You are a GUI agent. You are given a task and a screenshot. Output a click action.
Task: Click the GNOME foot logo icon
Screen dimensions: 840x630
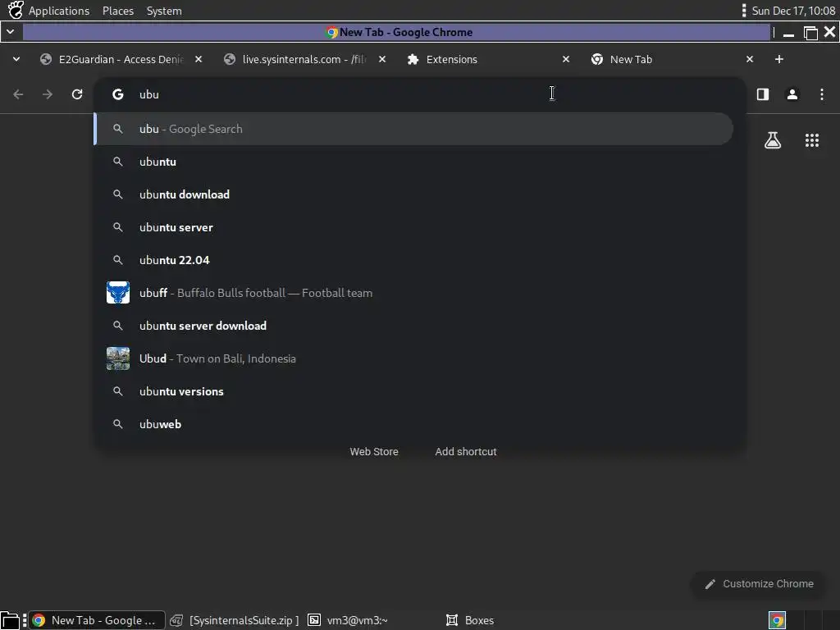[16, 10]
